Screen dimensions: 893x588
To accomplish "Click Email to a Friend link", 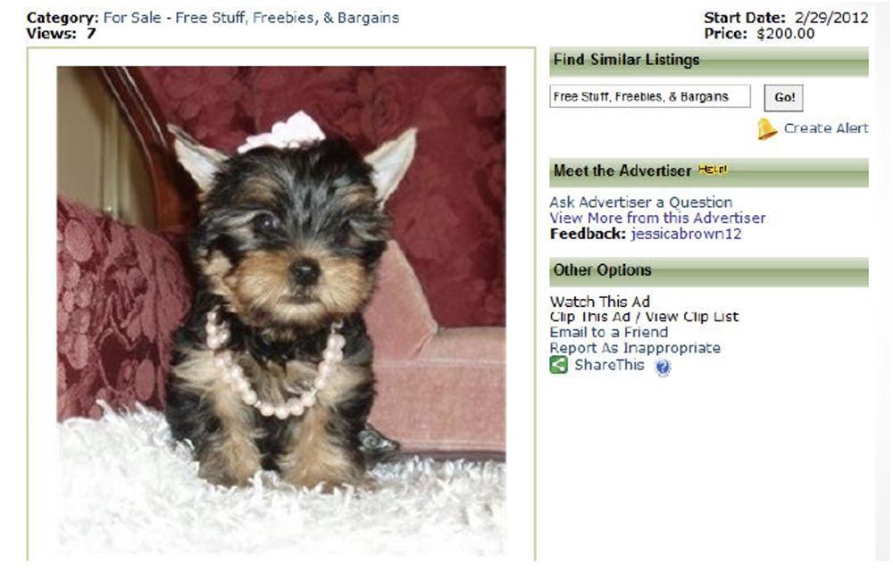I will pyautogui.click(x=609, y=333).
